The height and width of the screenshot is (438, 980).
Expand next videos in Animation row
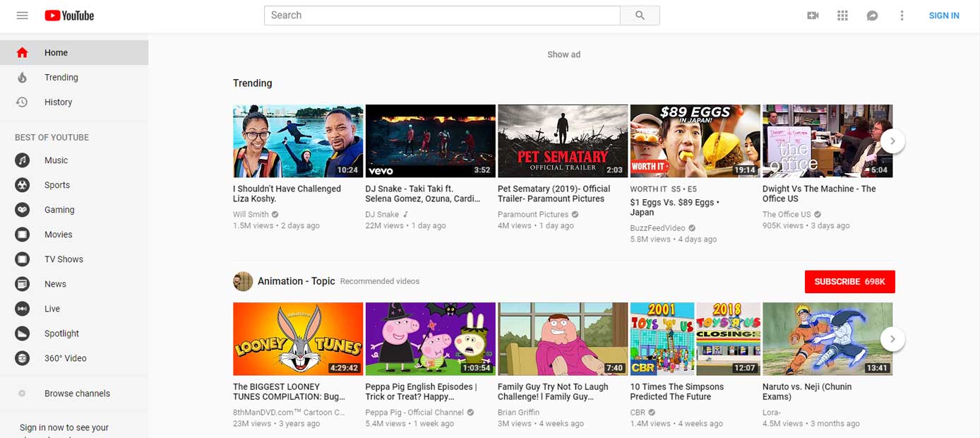tap(892, 339)
